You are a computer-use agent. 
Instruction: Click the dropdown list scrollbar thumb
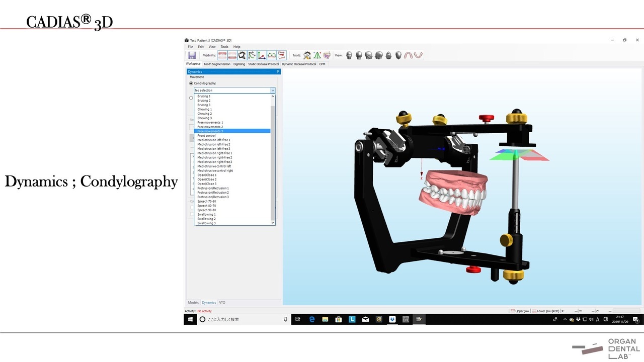pos(273,163)
